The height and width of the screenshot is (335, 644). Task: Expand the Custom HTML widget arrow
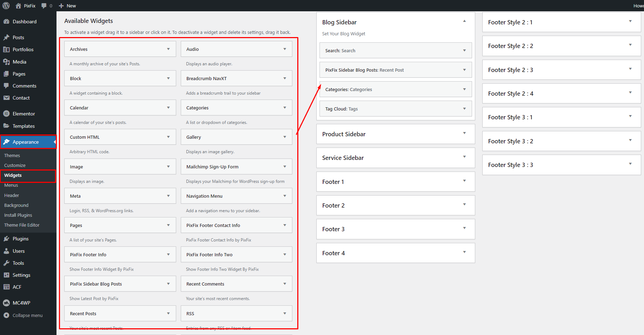[x=168, y=137]
